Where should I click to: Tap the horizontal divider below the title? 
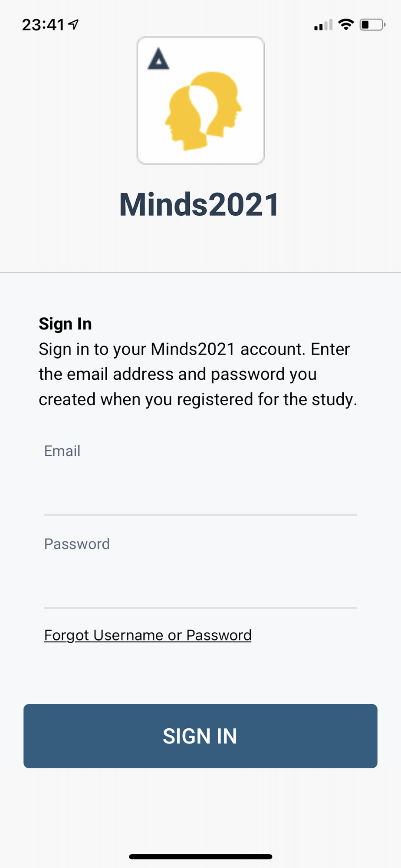tap(200, 273)
